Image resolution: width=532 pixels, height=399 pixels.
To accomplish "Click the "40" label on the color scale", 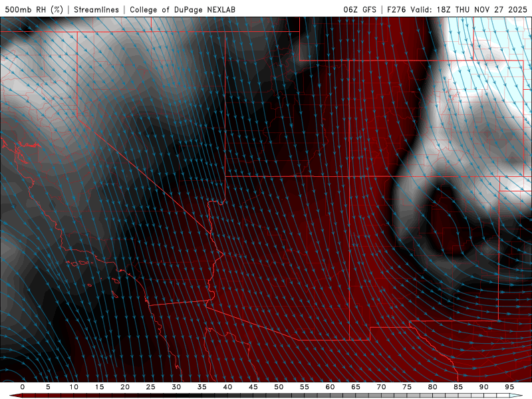I will pos(227,387).
